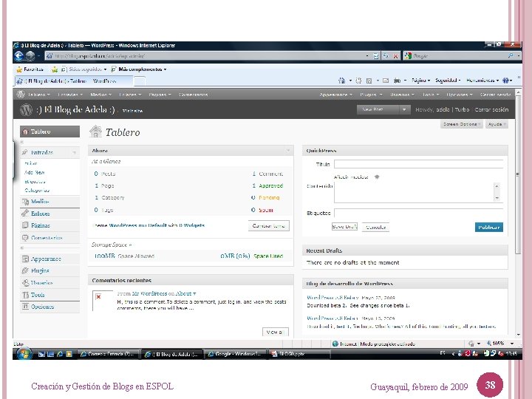
Task: Click the Medios sidebar icon
Action: 25,202
